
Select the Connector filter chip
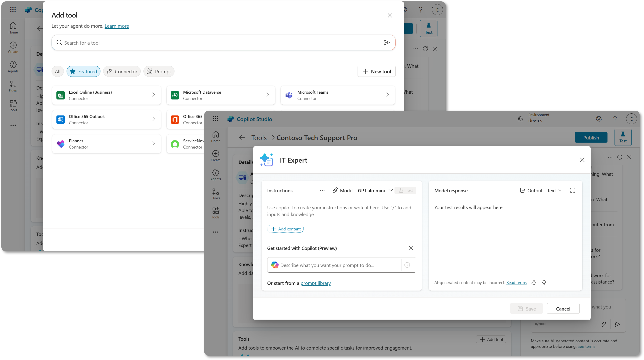122,72
